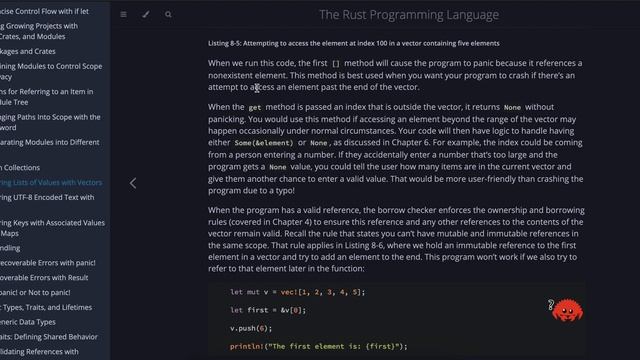640x360 pixels.
Task: Click the println! 'The first element is' line
Action: point(319,347)
